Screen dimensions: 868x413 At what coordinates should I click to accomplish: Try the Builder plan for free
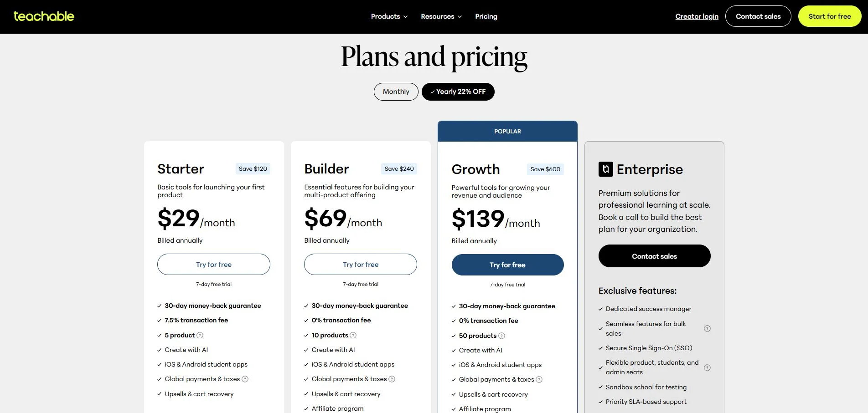click(360, 264)
